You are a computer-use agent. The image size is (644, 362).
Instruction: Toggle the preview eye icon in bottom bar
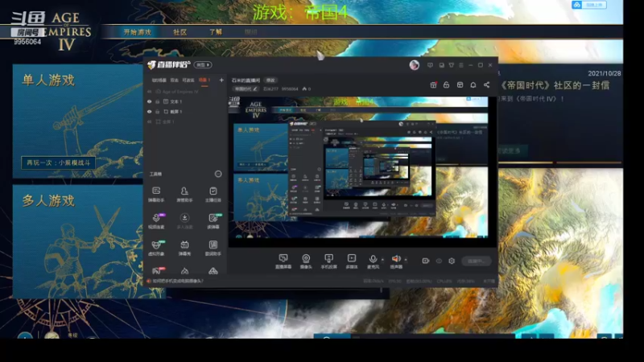click(439, 261)
